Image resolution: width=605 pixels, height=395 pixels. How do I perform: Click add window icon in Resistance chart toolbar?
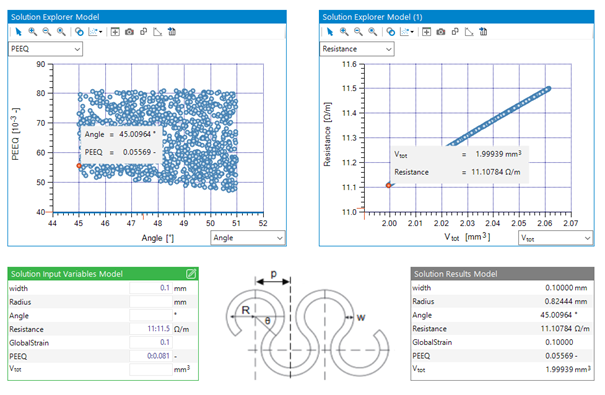click(426, 32)
